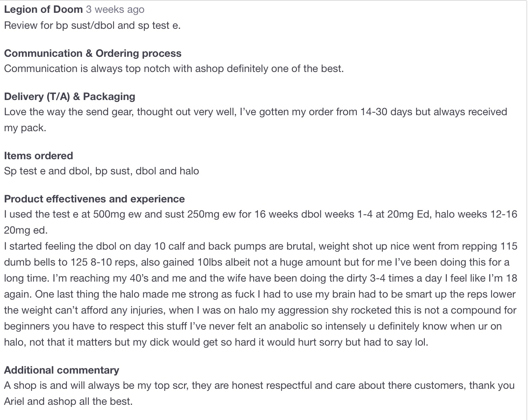
Task: Click the "Delivery (T/A) & Packaging" heading
Action: [x=70, y=96]
